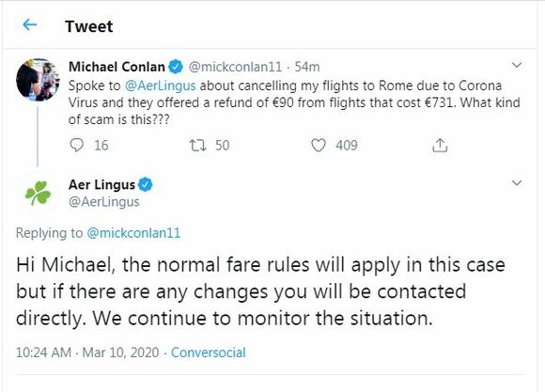
Task: Expand options chevron on Aer Lingus reply
Action: (x=517, y=183)
